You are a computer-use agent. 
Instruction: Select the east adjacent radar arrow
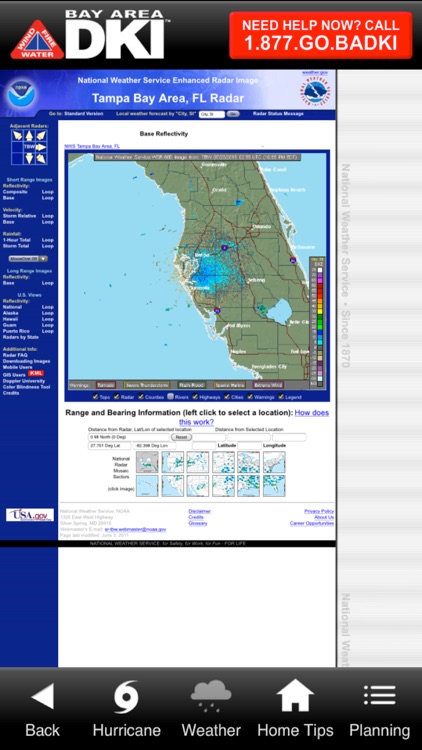pyautogui.click(x=41, y=147)
